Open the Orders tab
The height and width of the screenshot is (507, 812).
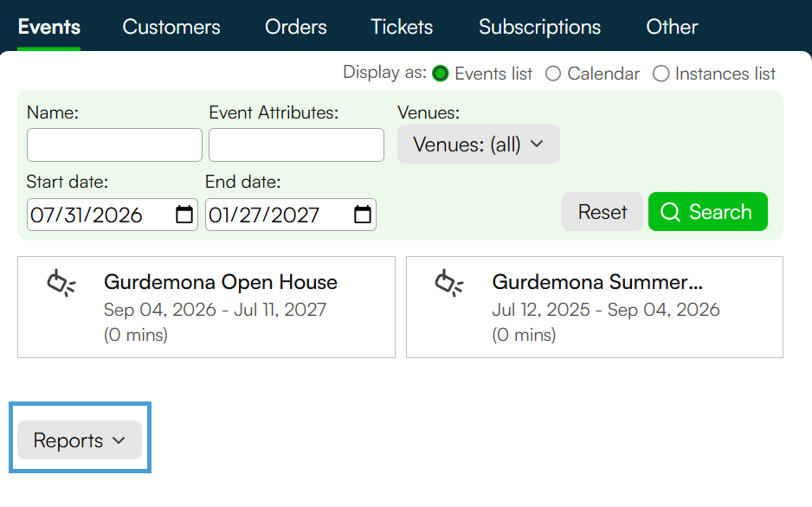point(296,27)
